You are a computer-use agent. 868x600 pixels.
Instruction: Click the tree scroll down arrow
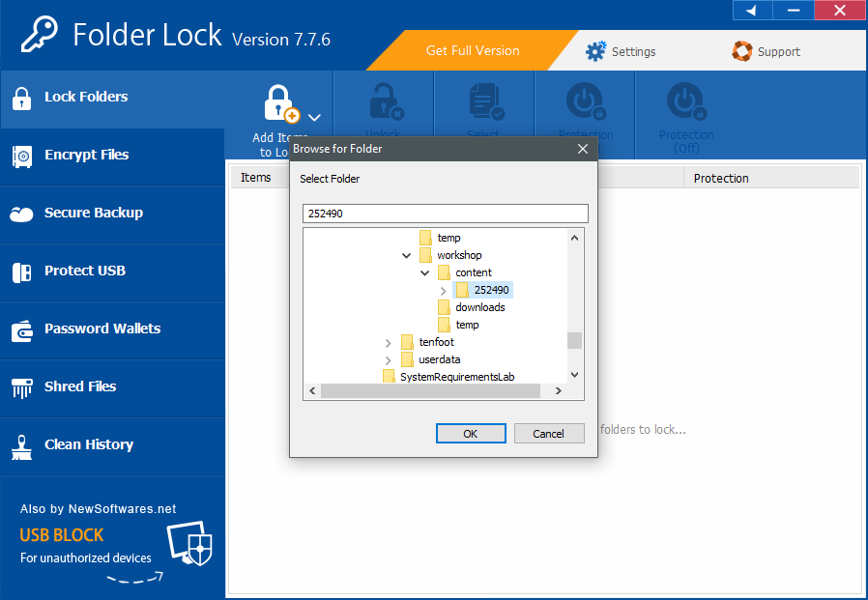tap(574, 375)
